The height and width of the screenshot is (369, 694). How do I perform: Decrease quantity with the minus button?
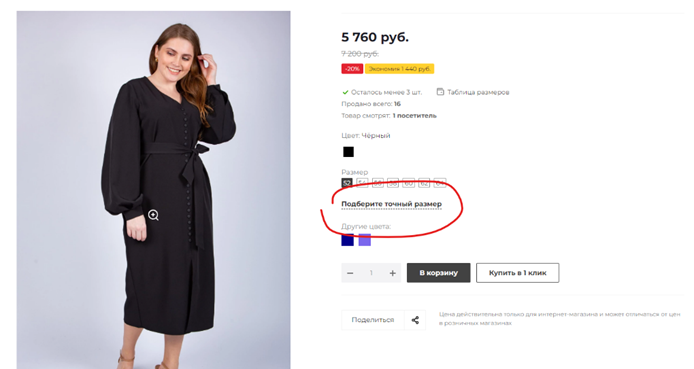pyautogui.click(x=350, y=273)
